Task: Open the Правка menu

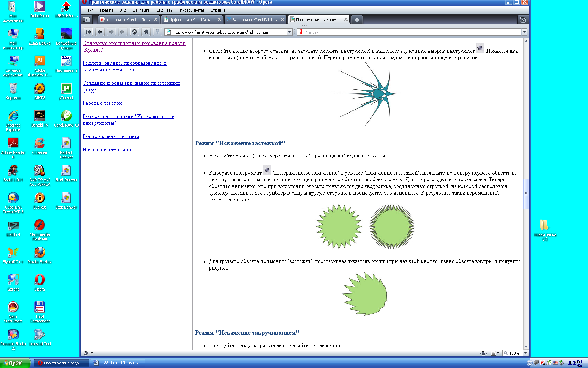Action: [x=107, y=10]
